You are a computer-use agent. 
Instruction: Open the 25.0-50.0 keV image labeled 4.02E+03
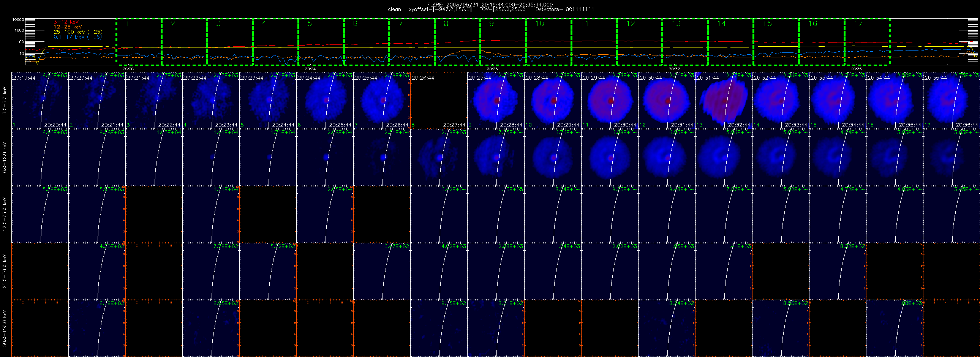coord(439,271)
